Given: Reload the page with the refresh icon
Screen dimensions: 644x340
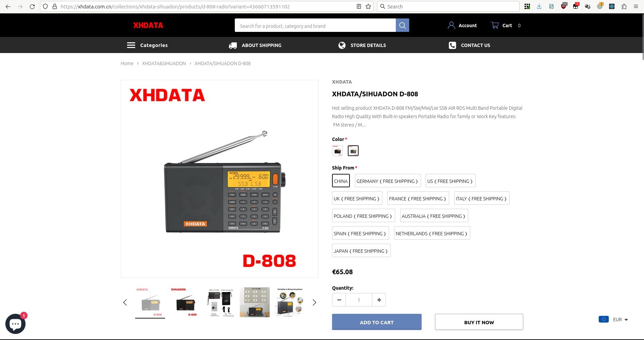Looking at the screenshot, I should (32, 6).
